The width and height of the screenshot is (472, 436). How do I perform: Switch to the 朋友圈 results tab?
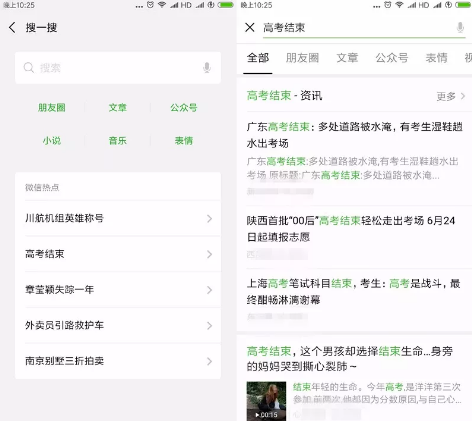(x=302, y=58)
